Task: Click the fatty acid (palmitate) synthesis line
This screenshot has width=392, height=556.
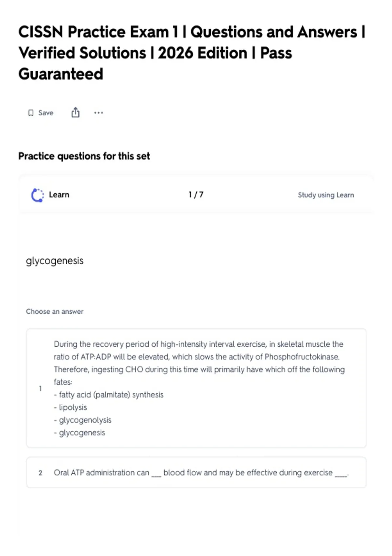Action: pos(108,395)
